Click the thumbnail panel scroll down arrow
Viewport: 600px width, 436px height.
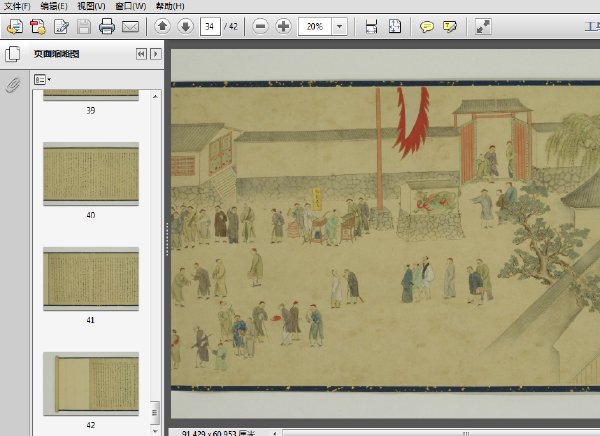(x=155, y=431)
